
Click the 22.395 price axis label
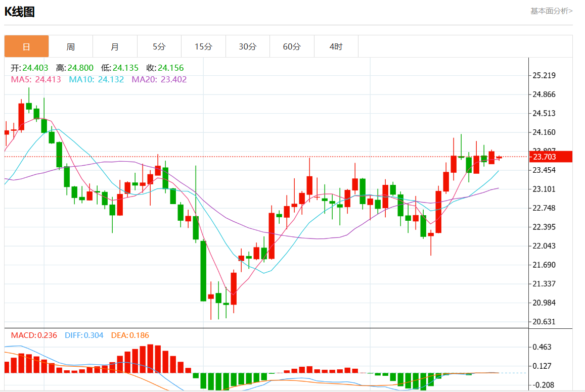[544, 227]
